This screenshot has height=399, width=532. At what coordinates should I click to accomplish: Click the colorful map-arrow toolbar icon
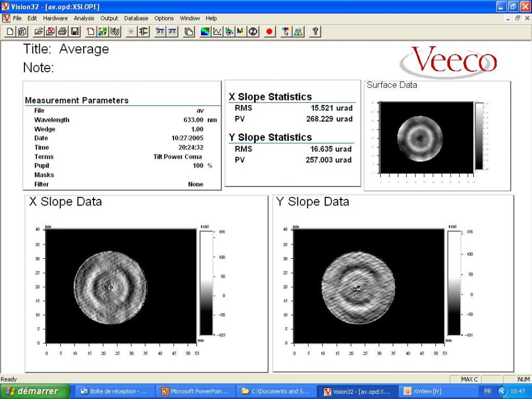point(102,32)
